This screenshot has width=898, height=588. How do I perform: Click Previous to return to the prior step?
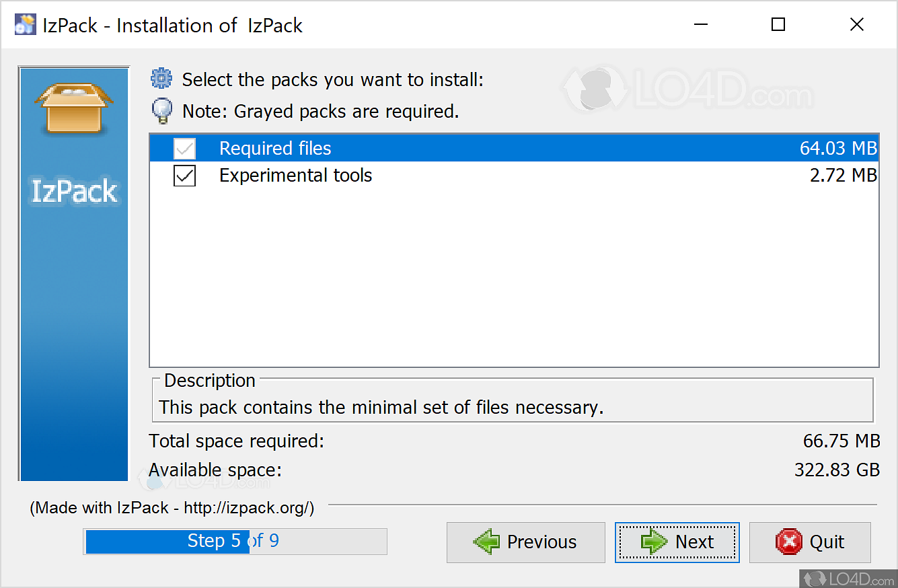click(x=525, y=542)
